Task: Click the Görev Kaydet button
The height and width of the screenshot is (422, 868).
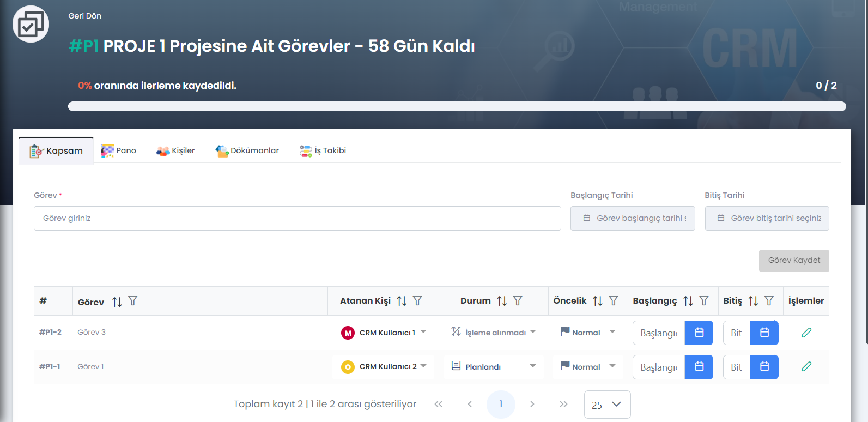Action: tap(794, 261)
